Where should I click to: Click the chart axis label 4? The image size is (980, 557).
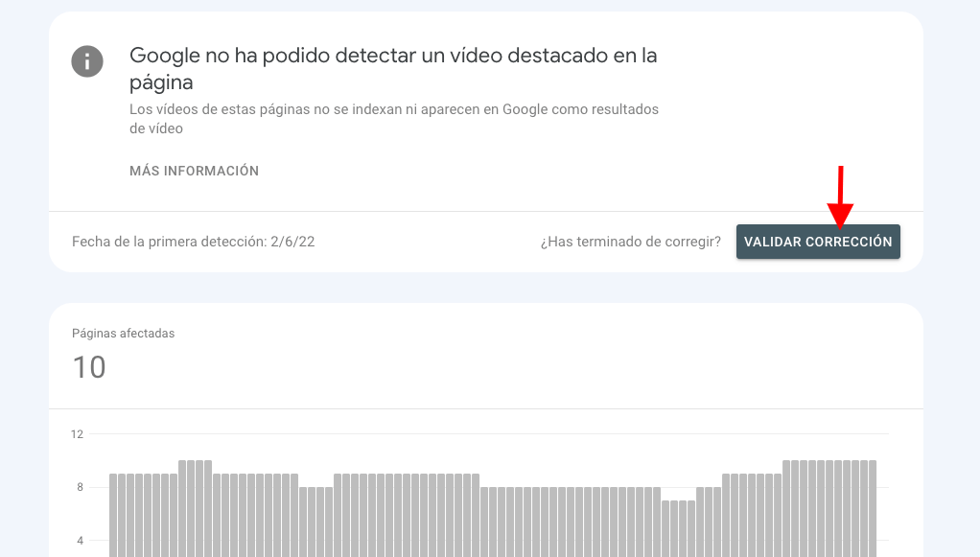tap(80, 540)
